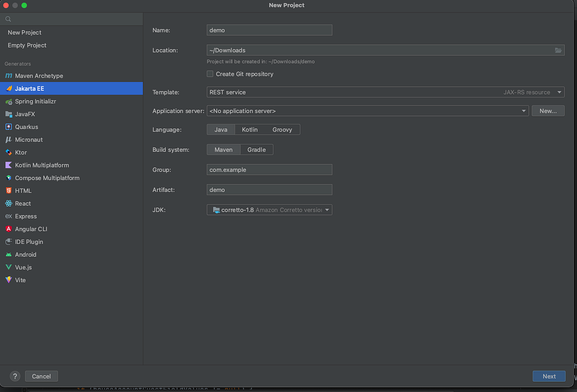Open the folder browser for Location
The image size is (577, 392).
pos(558,50)
